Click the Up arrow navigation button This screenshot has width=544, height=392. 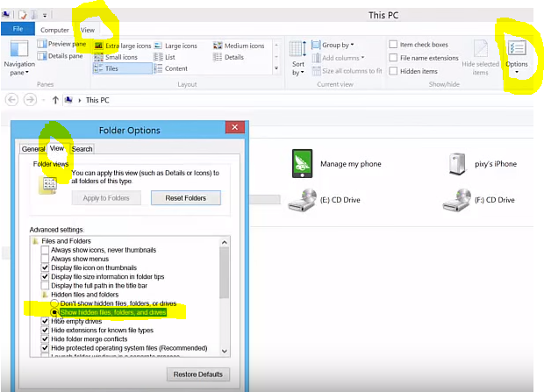[55, 100]
